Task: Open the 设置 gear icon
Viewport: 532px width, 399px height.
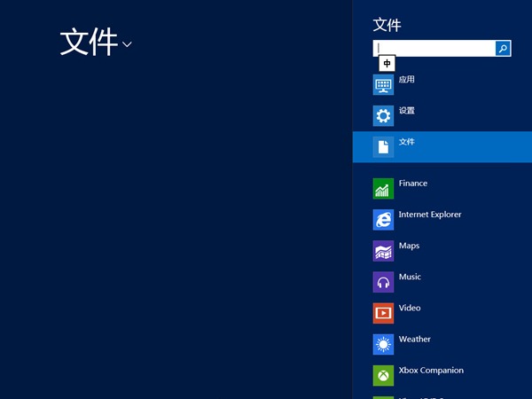Action: tap(383, 116)
